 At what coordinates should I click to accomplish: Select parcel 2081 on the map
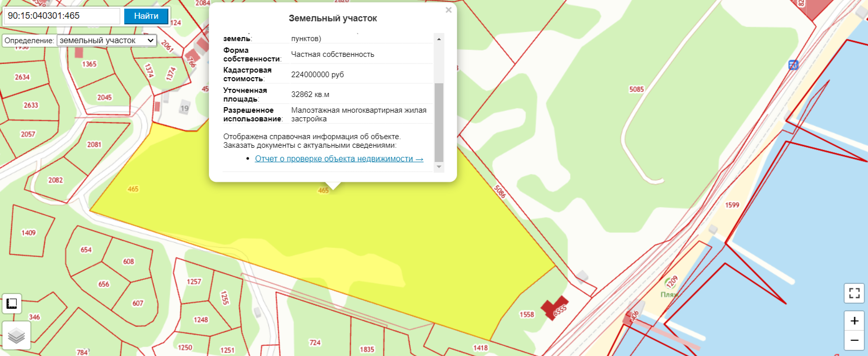pyautogui.click(x=94, y=145)
